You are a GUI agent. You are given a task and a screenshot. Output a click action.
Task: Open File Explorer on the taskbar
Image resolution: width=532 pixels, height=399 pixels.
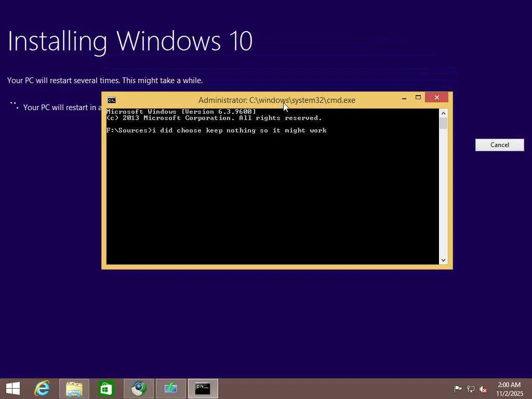point(74,389)
